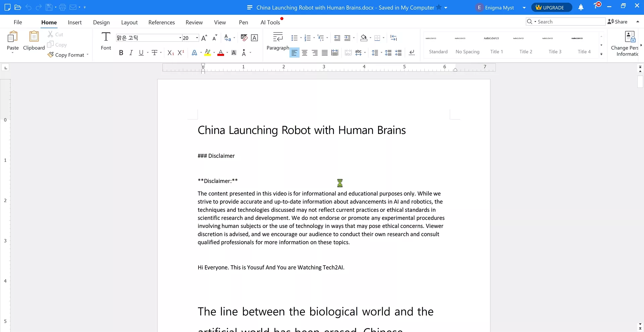Apply a character border with the boxed A icon
The image size is (644, 332).
coord(255,38)
